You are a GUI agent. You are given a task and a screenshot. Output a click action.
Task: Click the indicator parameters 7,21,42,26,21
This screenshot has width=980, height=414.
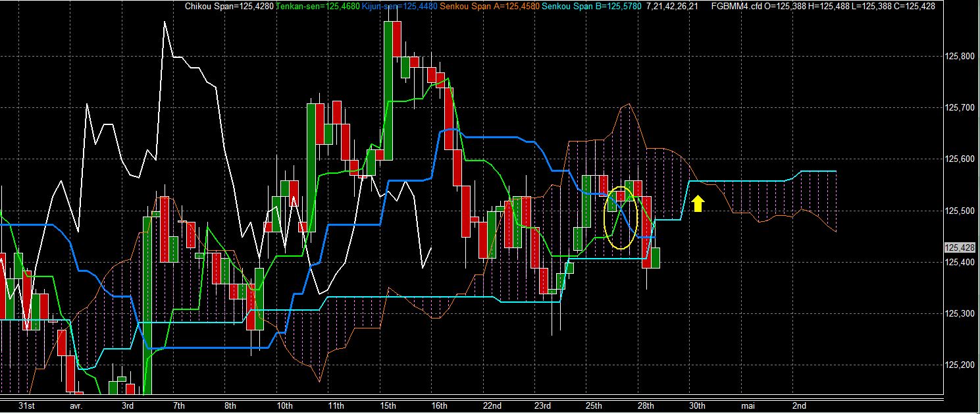[x=673, y=6]
